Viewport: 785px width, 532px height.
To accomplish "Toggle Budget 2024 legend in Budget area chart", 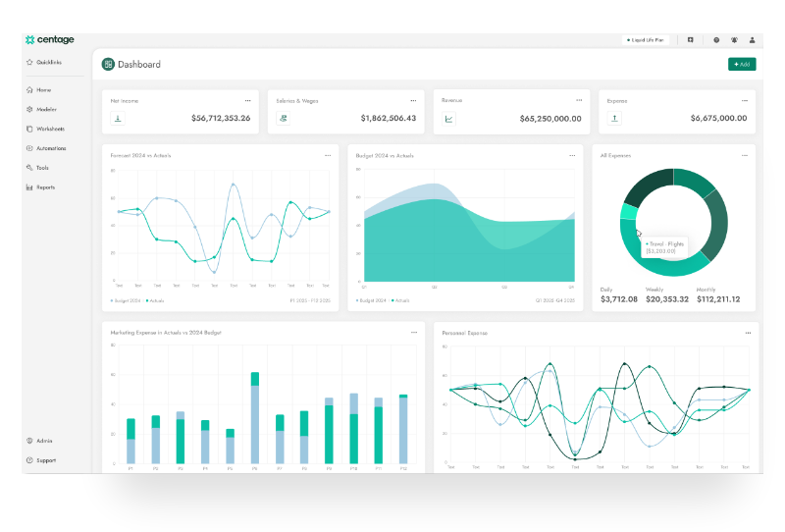I will [371, 300].
